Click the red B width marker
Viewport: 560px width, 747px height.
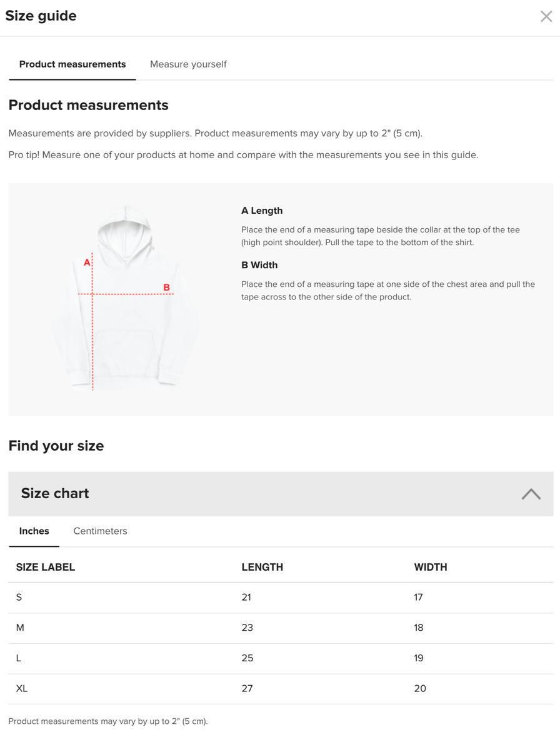click(167, 288)
